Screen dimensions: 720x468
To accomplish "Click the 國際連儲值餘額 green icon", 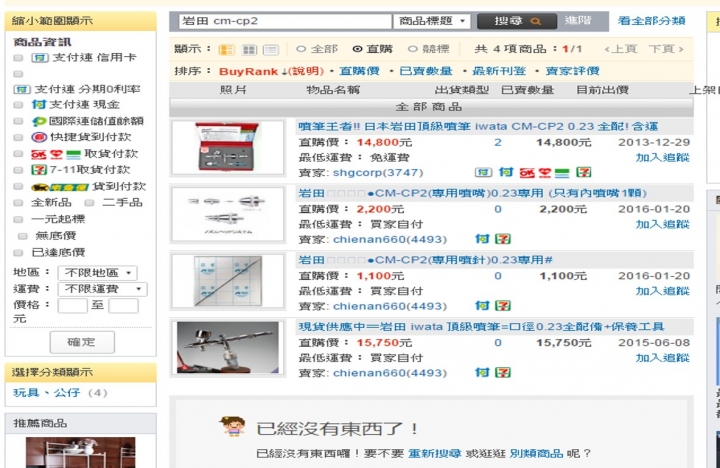I will [x=39, y=121].
